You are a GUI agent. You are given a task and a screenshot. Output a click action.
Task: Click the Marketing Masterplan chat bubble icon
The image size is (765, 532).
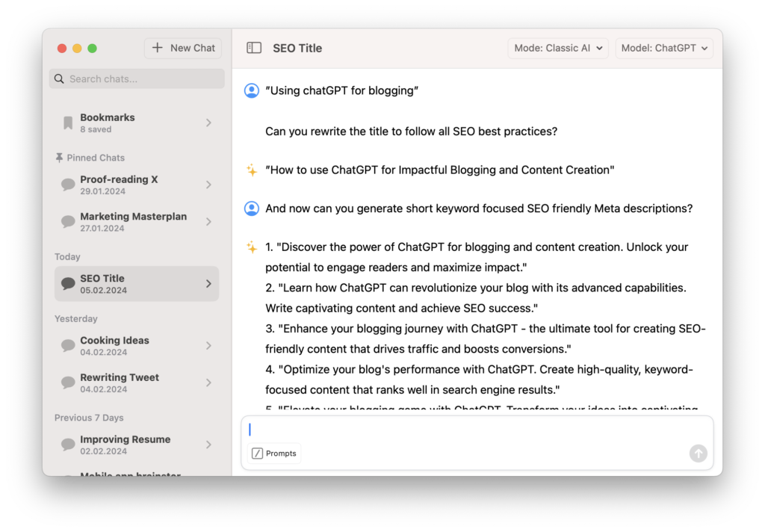(68, 222)
